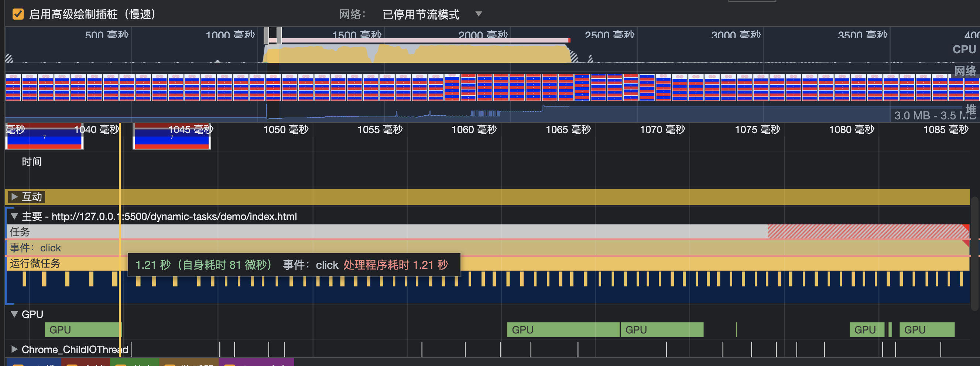Collapse the 主要 thread track

point(14,216)
